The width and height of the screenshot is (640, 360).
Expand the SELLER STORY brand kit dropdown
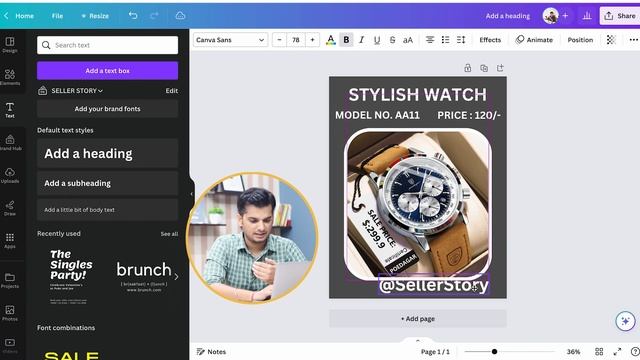click(77, 91)
